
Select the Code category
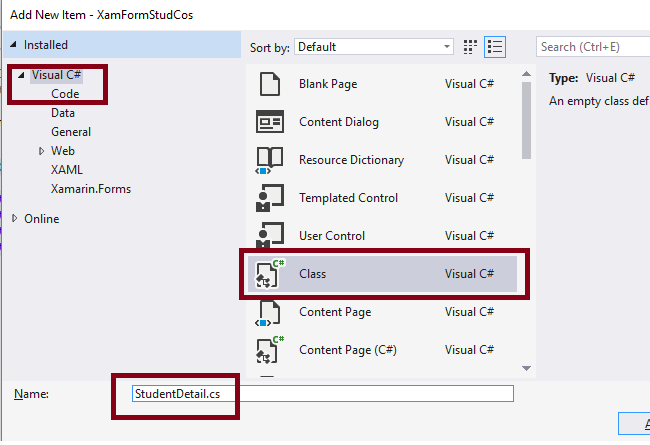tap(65, 94)
